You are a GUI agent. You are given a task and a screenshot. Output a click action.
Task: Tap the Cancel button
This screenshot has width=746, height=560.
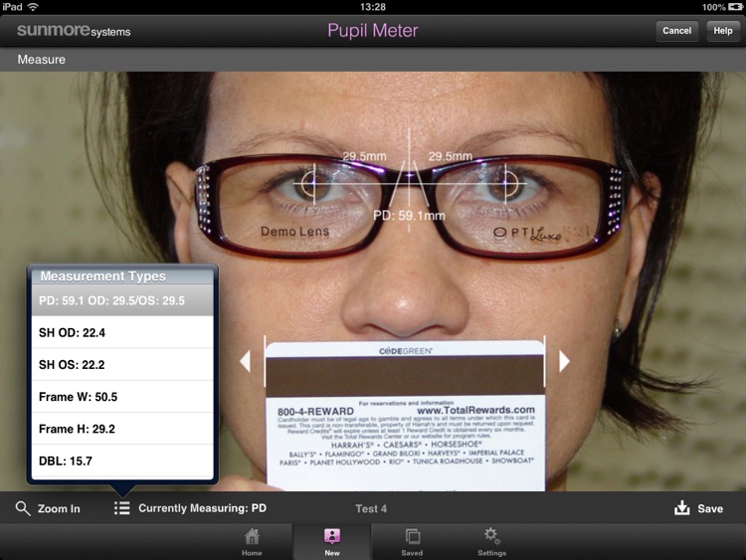[676, 31]
